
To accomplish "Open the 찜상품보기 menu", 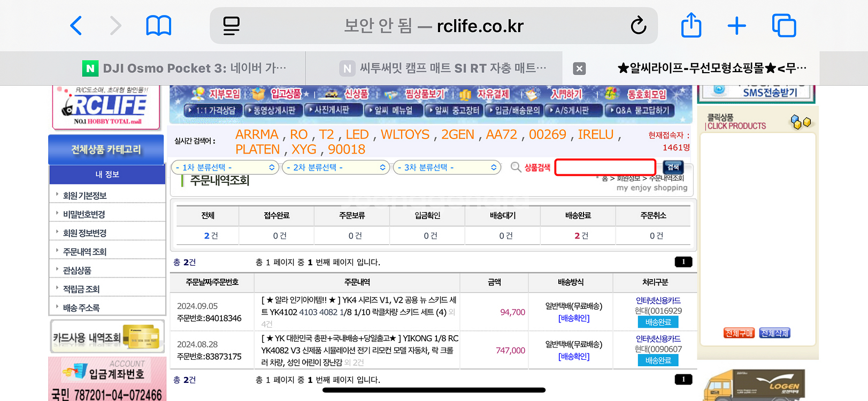I will point(416,94).
